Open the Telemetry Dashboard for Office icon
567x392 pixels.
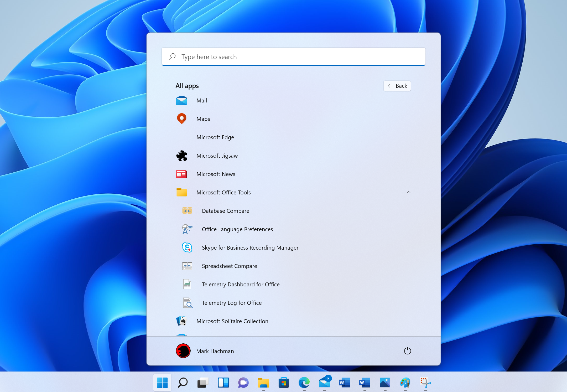click(187, 284)
